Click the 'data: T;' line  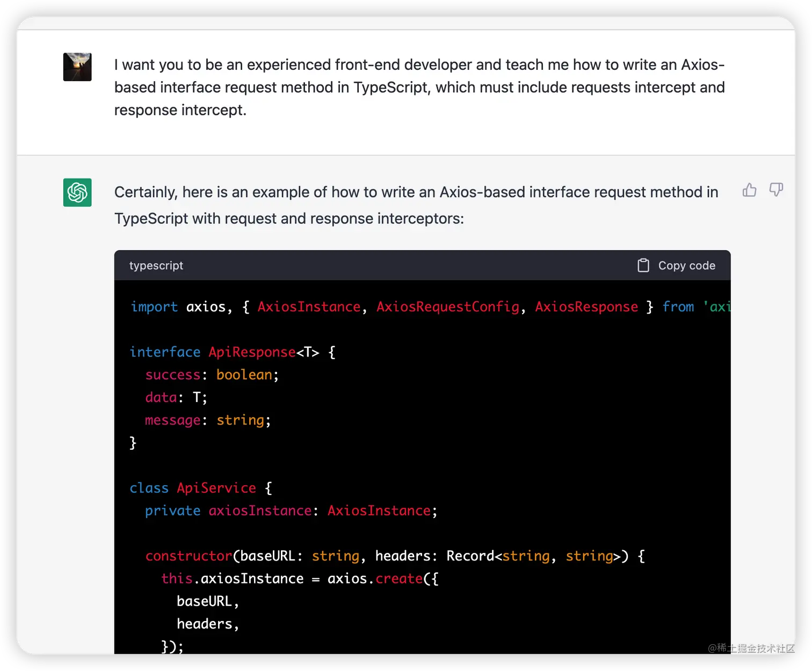coord(176,397)
